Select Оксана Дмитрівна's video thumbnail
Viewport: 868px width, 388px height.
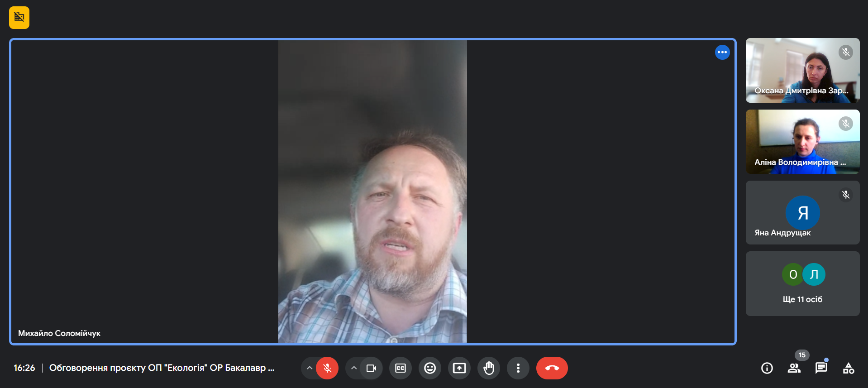(x=803, y=70)
